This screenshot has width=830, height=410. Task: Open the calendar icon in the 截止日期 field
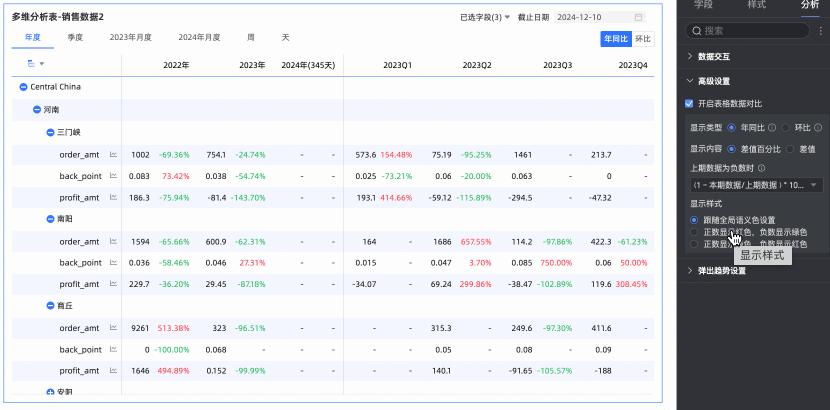click(x=639, y=17)
